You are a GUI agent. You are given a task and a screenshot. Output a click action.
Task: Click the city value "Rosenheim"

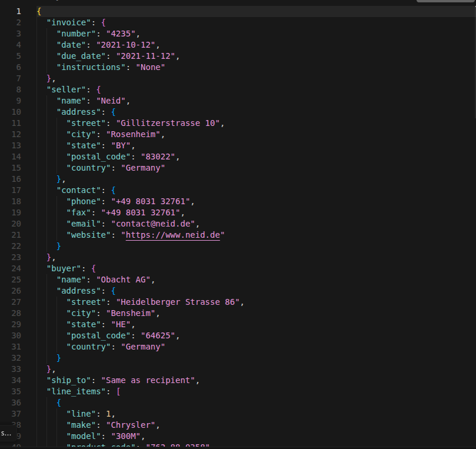133,135
